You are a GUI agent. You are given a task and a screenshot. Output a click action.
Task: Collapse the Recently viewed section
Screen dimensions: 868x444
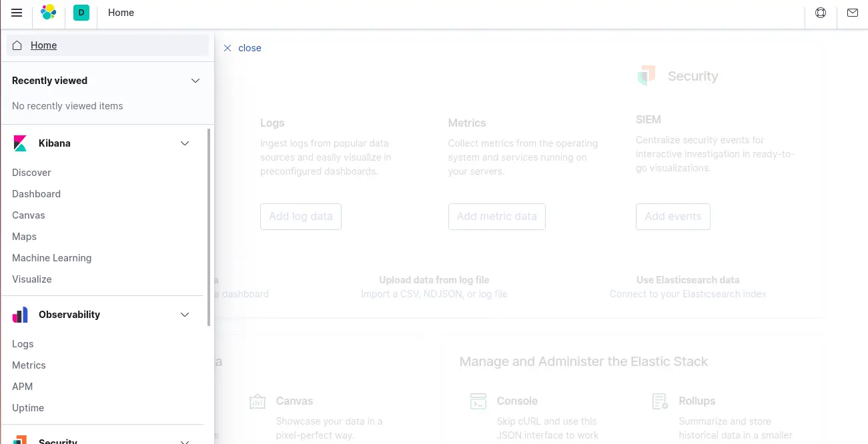coord(195,81)
